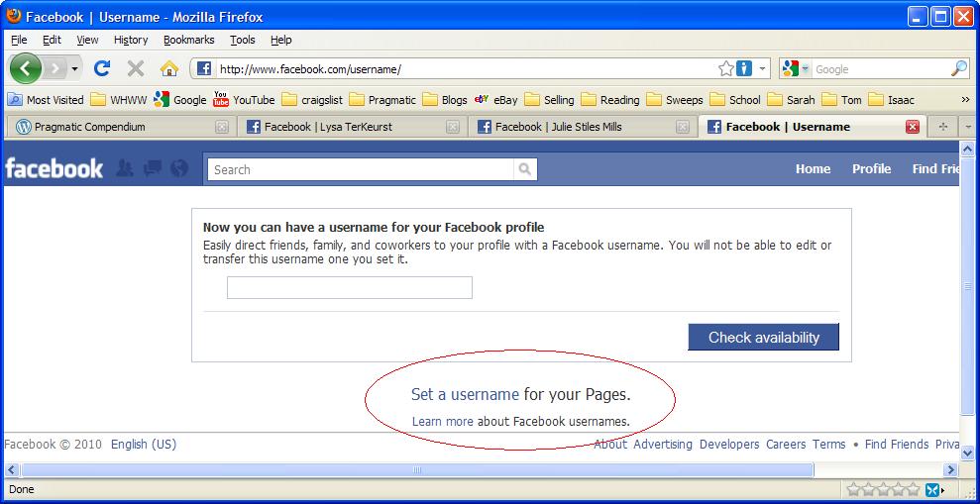Bookmark this page with the star icon

coord(726,68)
